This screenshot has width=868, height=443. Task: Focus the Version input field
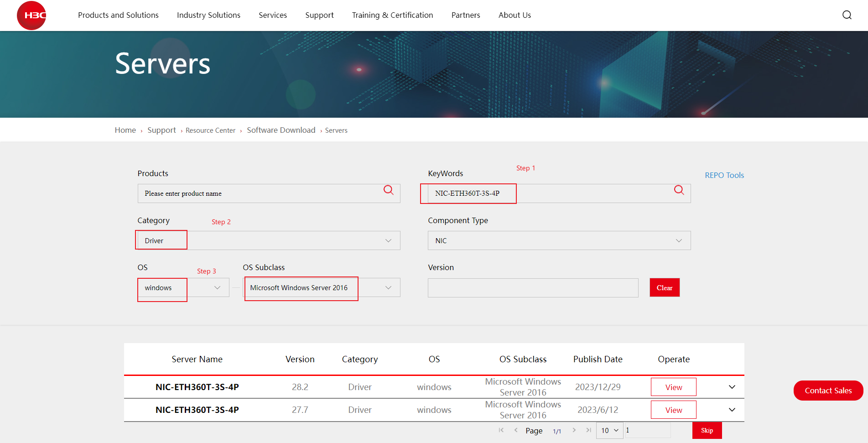coord(533,287)
